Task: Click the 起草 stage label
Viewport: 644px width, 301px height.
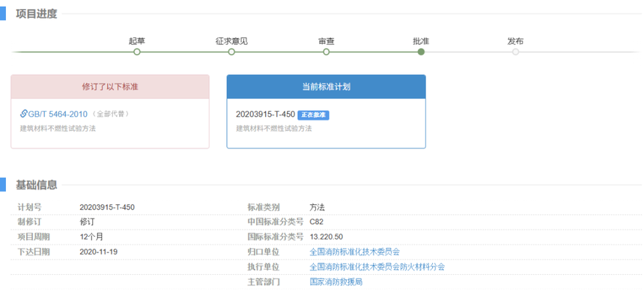Action: [136, 40]
